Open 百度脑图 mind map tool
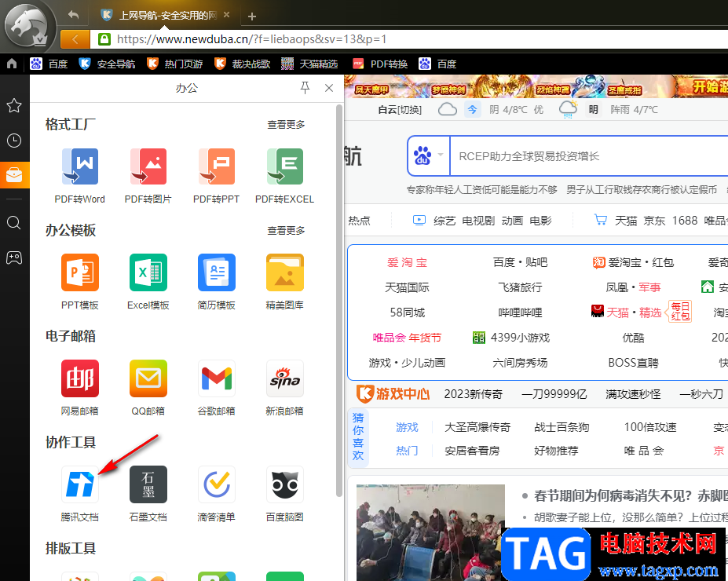Screen dimensions: 728x581 (x=284, y=494)
